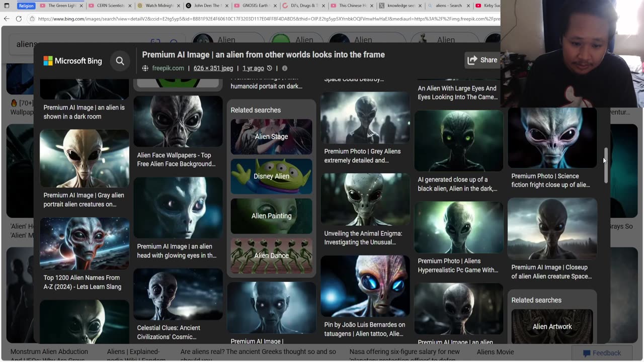Screen dimensions: 644x362
Task: Reload the page with the refresh icon
Action: pos(19,19)
